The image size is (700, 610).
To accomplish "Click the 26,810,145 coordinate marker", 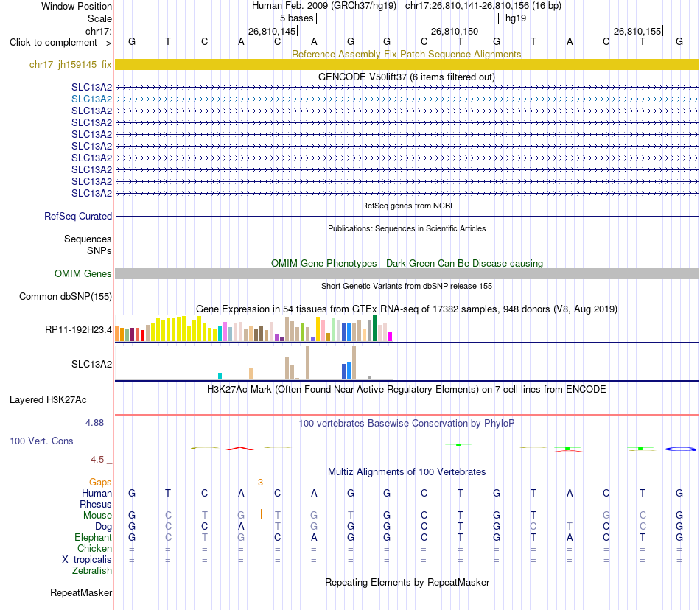I will tap(273, 31).
